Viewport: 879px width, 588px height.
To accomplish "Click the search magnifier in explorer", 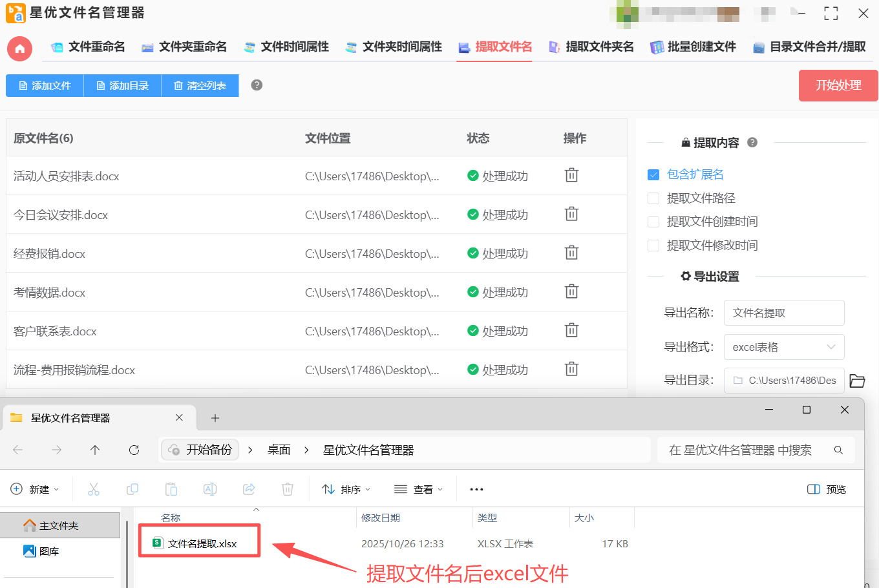I will [x=838, y=450].
